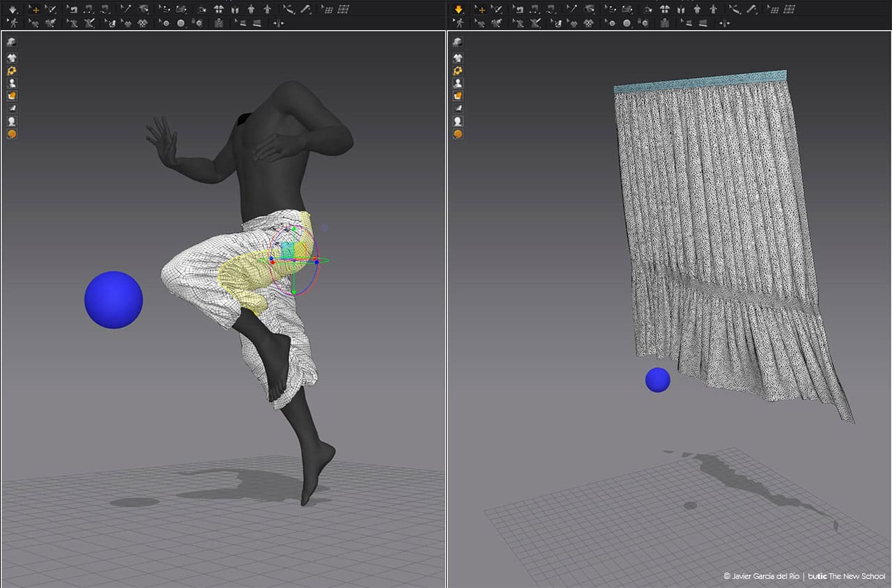
Task: Activate Free Sewing tool in left toolbar
Action: tap(105, 10)
